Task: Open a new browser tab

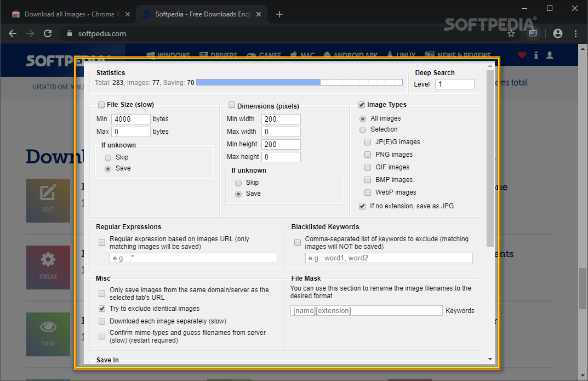Action: click(x=279, y=14)
